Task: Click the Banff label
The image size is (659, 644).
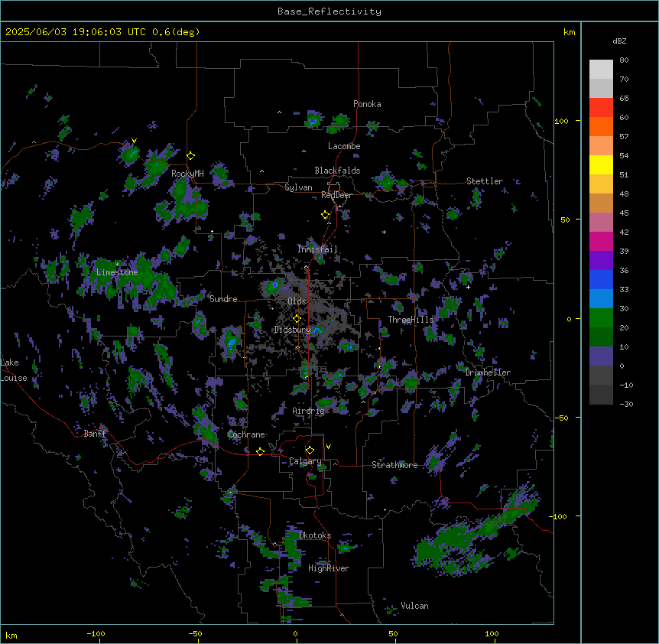Action: pyautogui.click(x=95, y=434)
